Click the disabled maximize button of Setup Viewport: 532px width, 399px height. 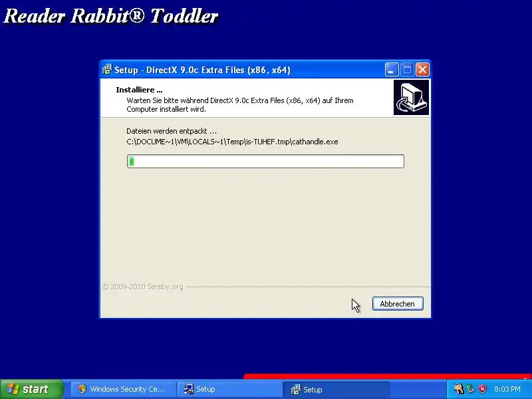407,70
